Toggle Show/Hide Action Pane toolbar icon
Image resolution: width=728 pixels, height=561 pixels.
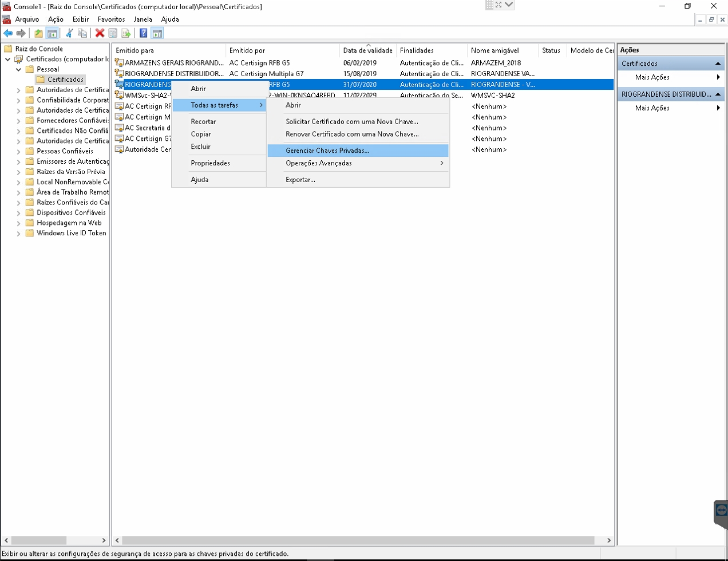pos(157,33)
